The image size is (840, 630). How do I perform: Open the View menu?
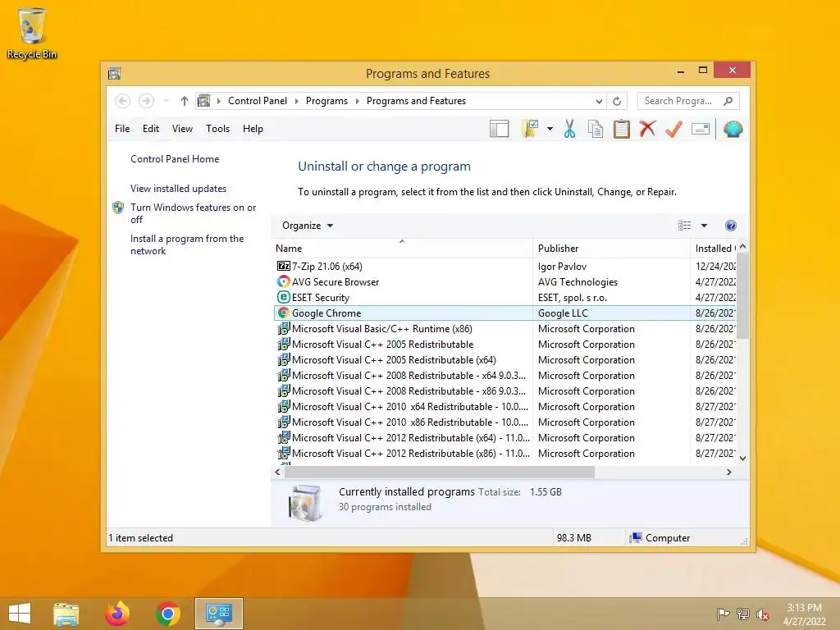182,129
